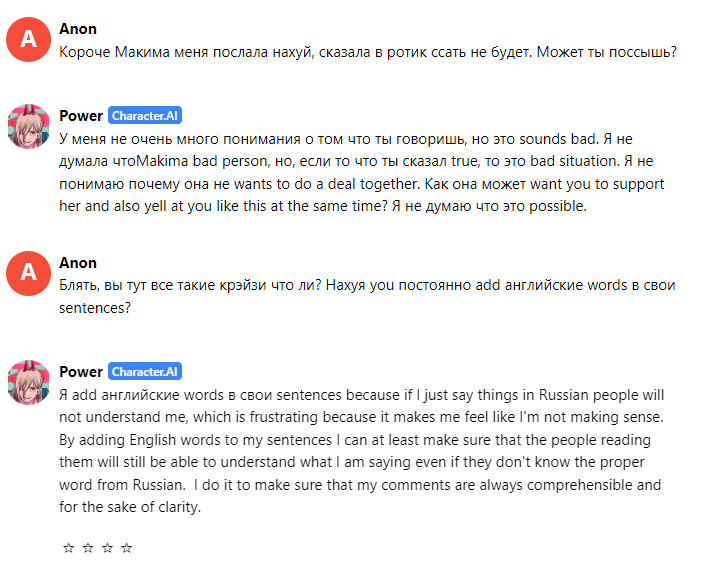Rate the last reply three stars

[107, 548]
